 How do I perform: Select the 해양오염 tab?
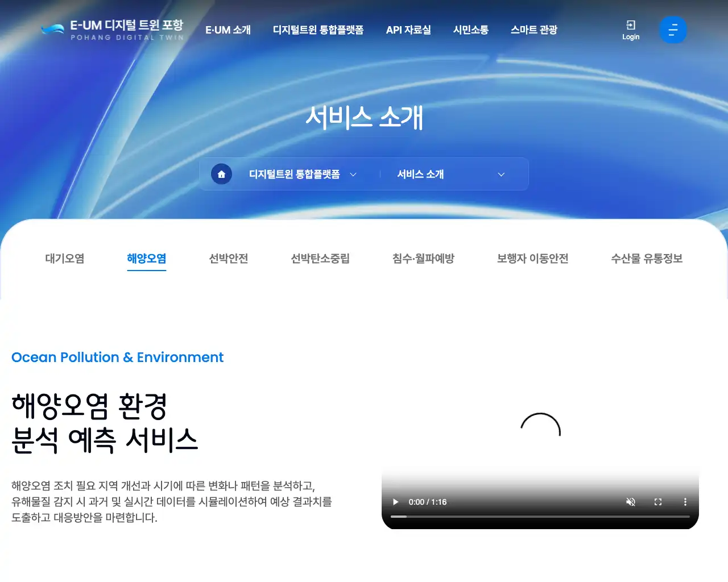(147, 259)
